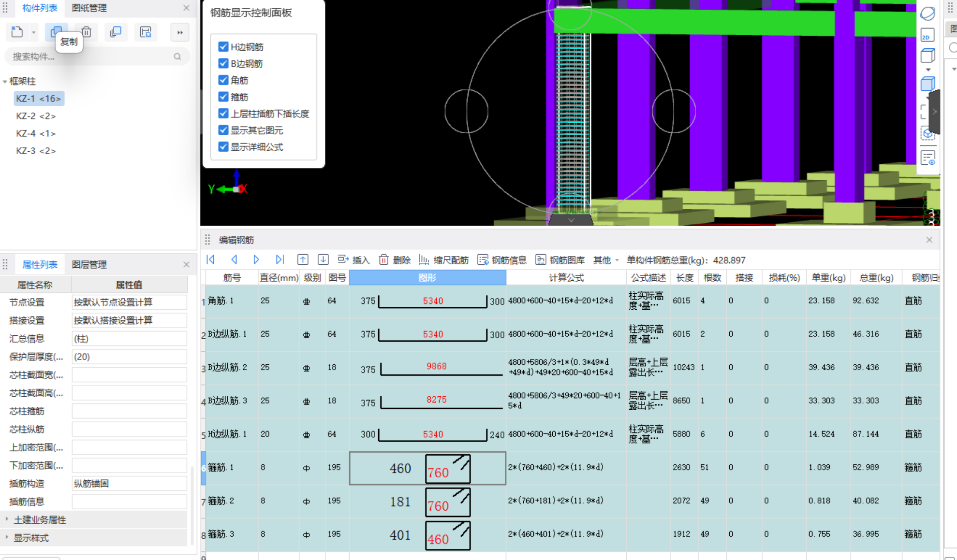Toggle 箍筋 checkbox
The width and height of the screenshot is (957, 560).
click(223, 97)
